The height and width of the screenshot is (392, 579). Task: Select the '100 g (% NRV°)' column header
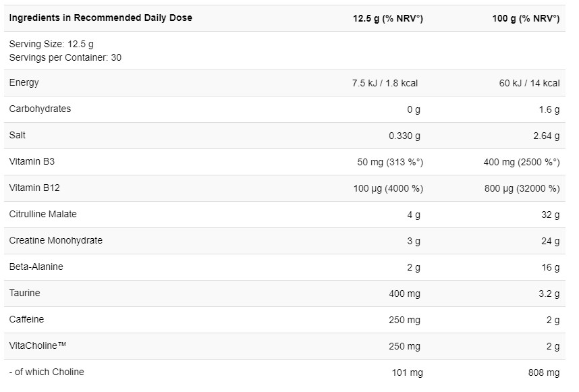(526, 18)
